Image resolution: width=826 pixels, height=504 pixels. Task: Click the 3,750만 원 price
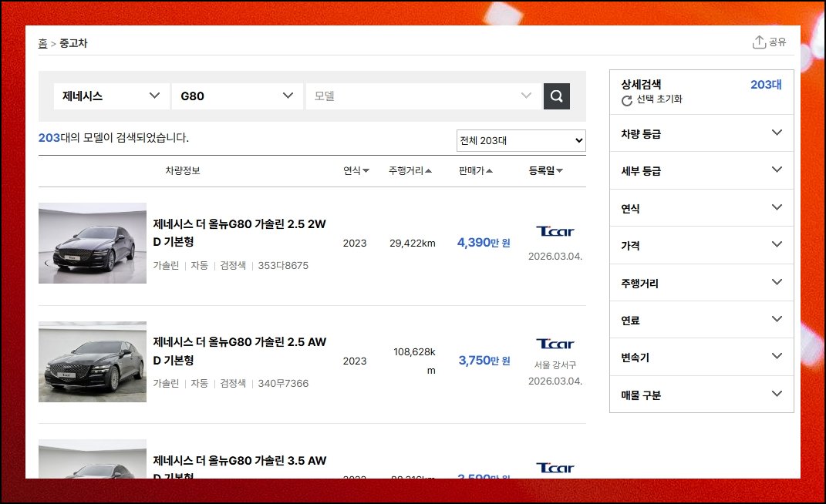[484, 360]
